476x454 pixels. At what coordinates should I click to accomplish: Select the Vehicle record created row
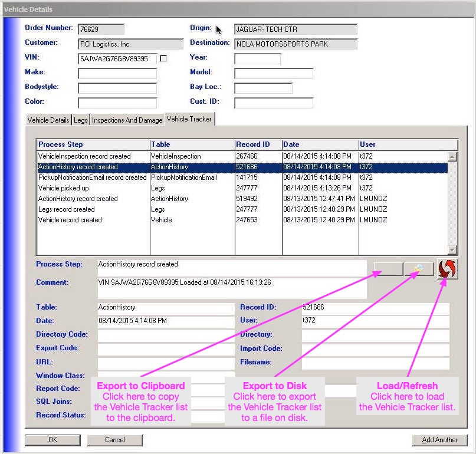(x=242, y=220)
